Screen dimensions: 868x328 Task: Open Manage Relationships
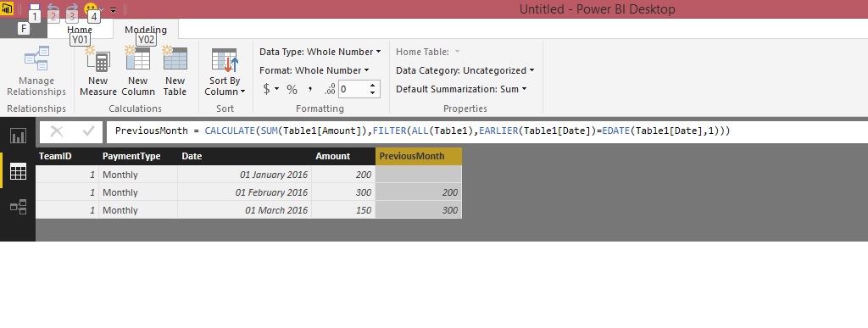[x=36, y=71]
